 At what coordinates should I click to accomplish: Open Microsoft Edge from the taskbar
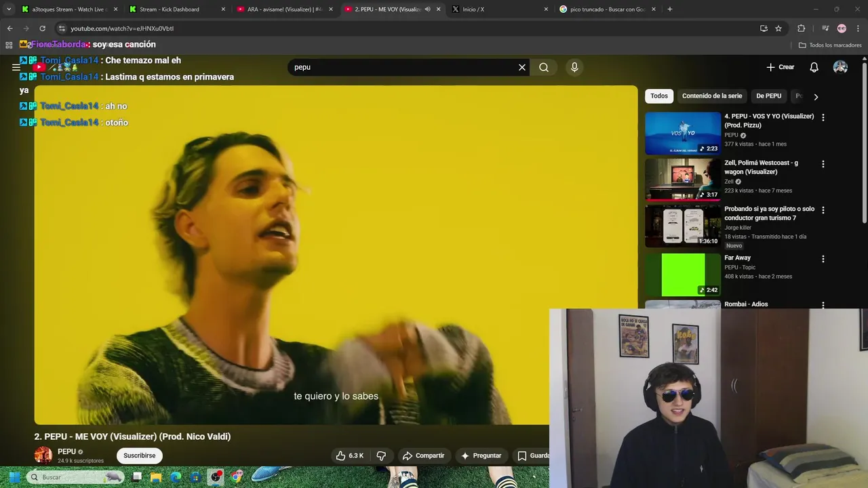pos(176,477)
